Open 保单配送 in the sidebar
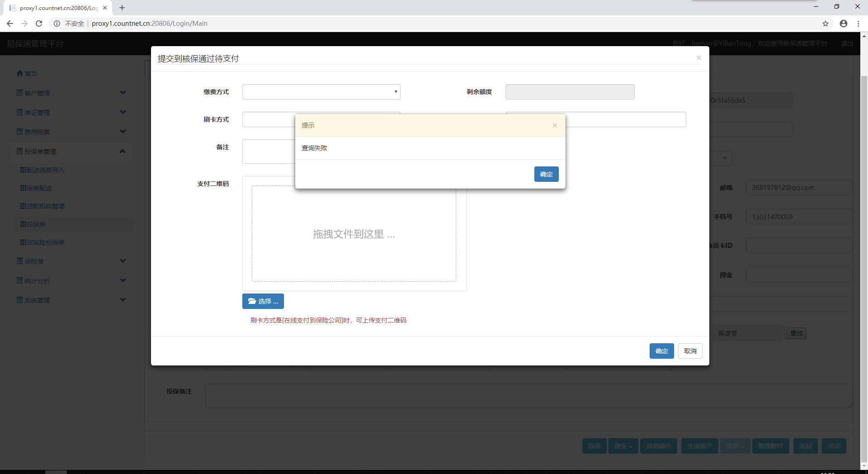Screen dimensions: 868x474 (36, 188)
